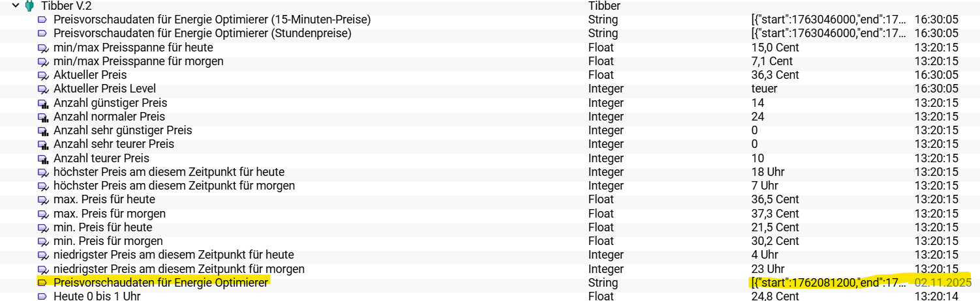This screenshot has height=301, width=980.
Task: Click the variable icon beside Aktueller Preis
Action: (x=43, y=76)
